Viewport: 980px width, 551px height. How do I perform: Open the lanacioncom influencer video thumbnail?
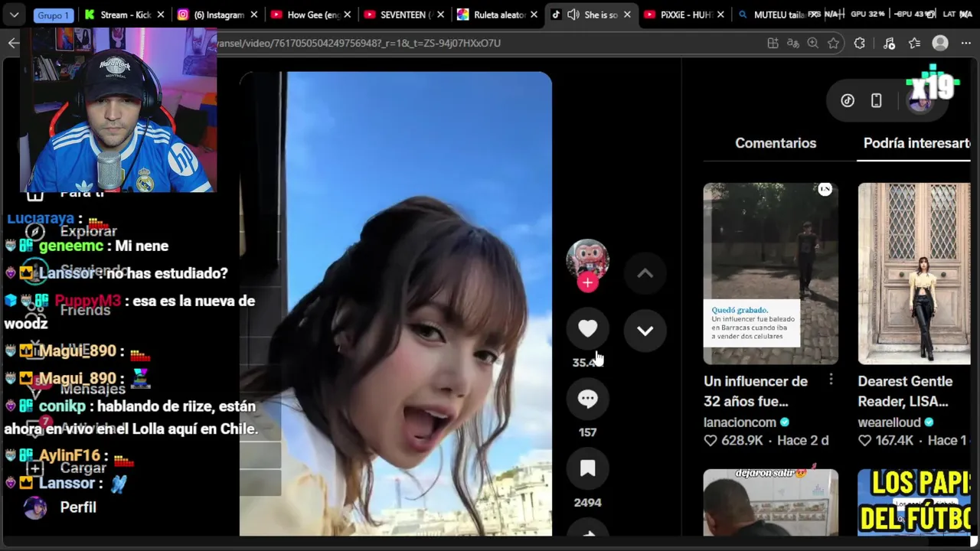(770, 273)
